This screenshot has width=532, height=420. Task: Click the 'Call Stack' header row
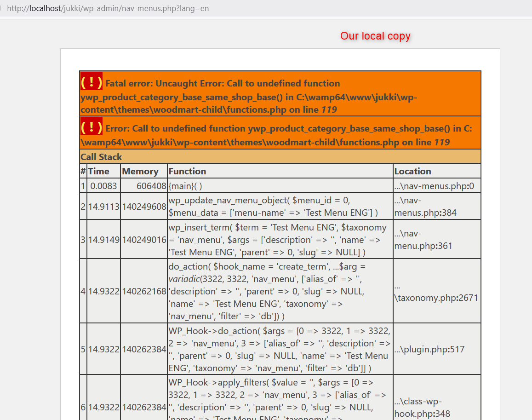point(280,156)
